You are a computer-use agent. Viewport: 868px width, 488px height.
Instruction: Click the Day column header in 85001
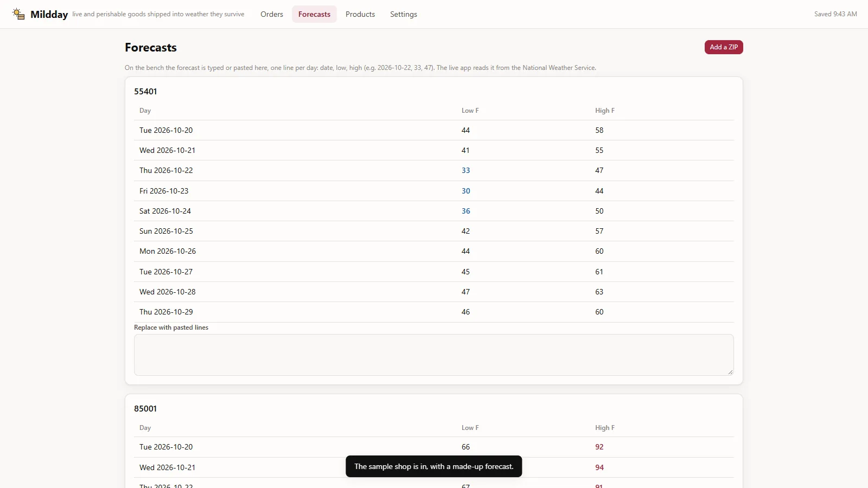point(145,428)
